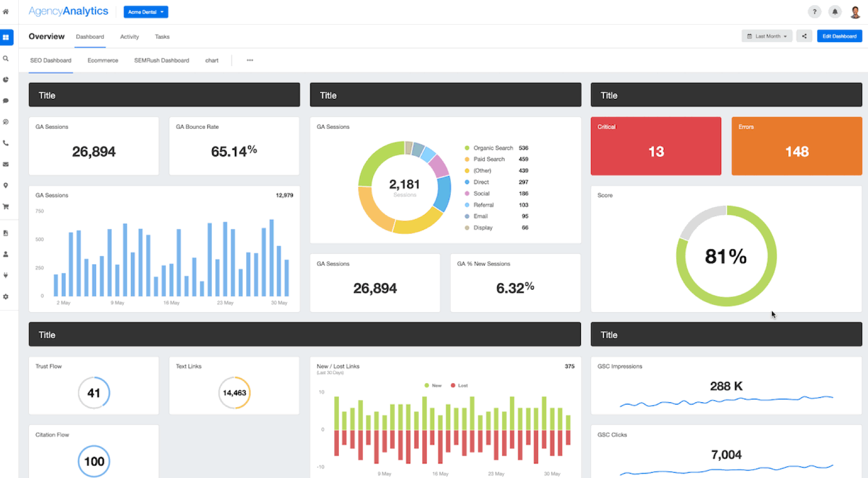Click the envelope email icon in the sidebar
The height and width of the screenshot is (478, 868).
(x=6, y=164)
